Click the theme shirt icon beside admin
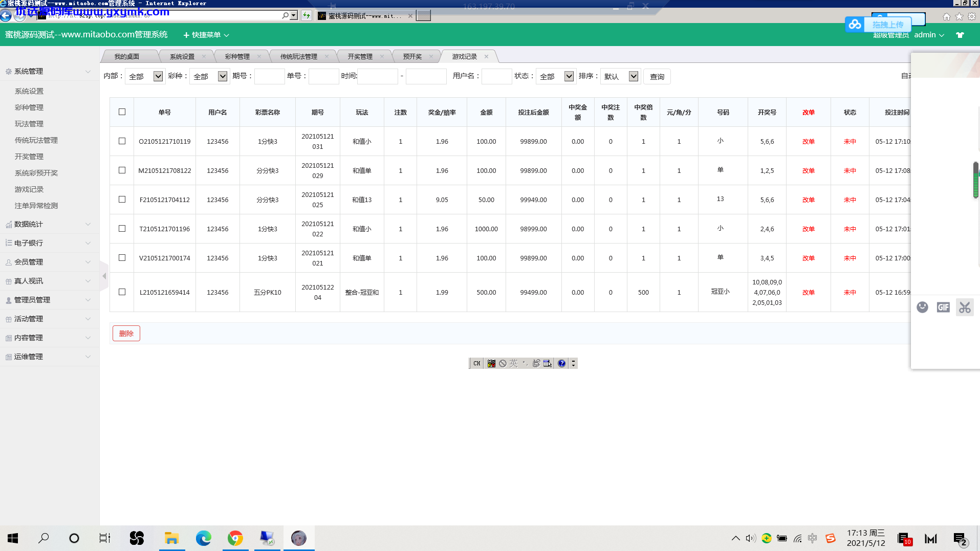The image size is (980, 551). 960,35
